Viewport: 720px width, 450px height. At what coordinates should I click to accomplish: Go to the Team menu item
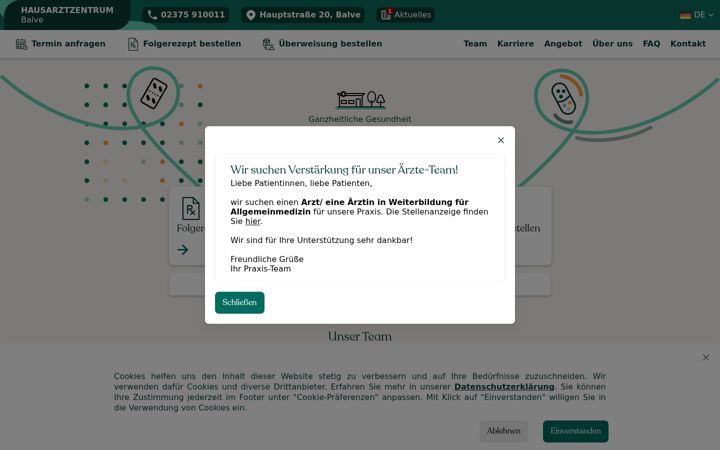475,44
